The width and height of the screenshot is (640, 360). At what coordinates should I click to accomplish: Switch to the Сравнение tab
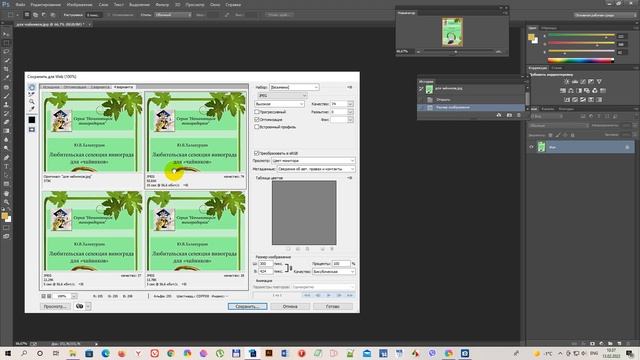(100, 87)
